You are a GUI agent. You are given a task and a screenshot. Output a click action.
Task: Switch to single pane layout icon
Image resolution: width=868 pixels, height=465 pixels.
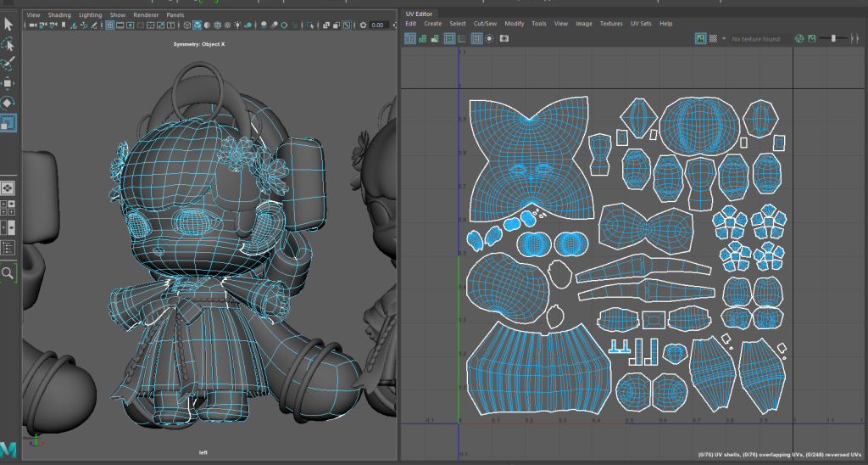[x=8, y=188]
